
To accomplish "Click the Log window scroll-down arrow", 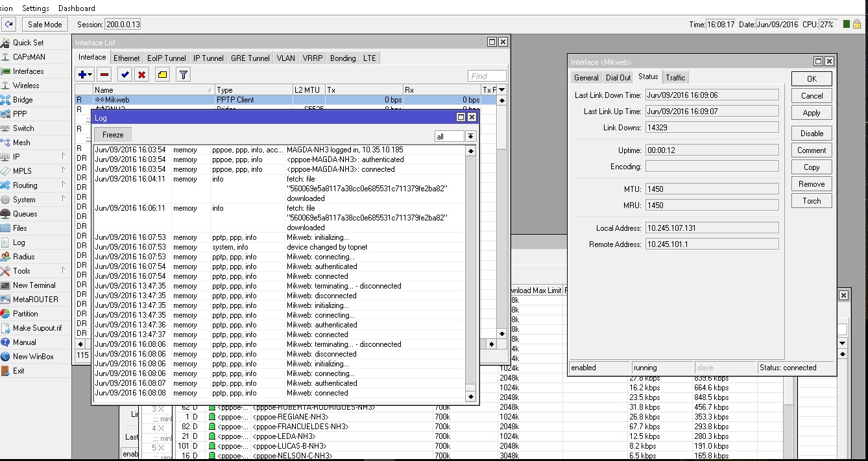I will pos(470,396).
